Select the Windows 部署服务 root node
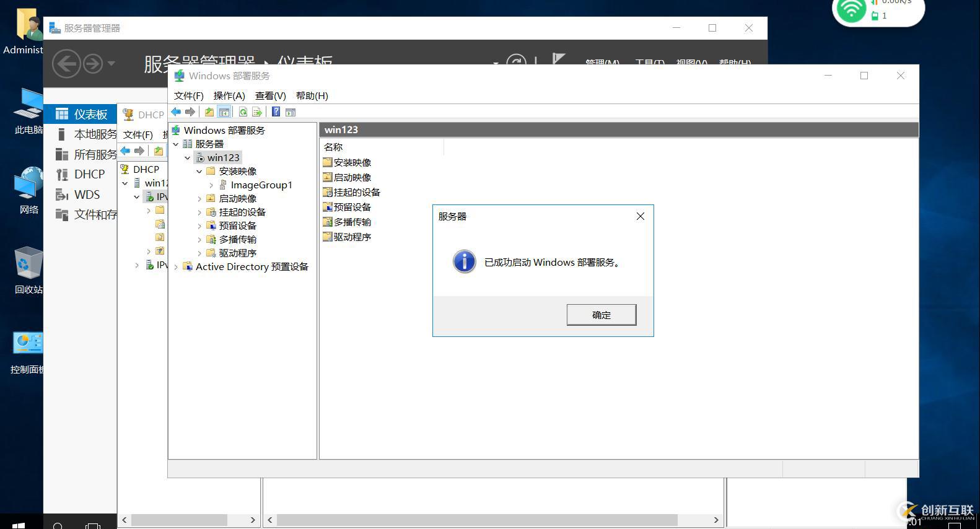 (224, 130)
